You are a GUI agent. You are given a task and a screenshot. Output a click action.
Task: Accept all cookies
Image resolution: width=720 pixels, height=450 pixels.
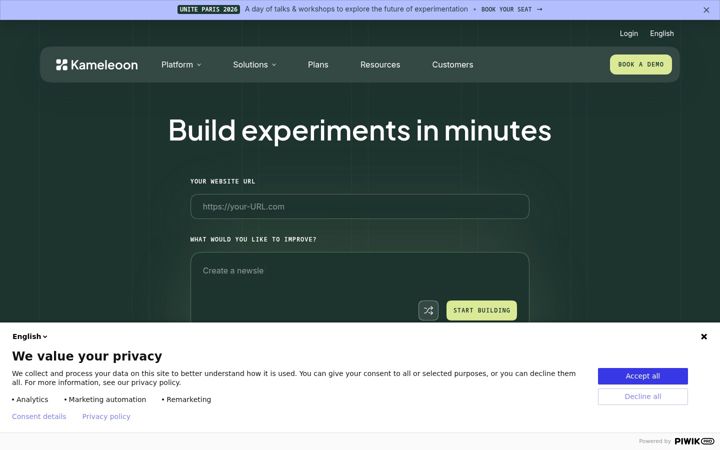[642, 376]
